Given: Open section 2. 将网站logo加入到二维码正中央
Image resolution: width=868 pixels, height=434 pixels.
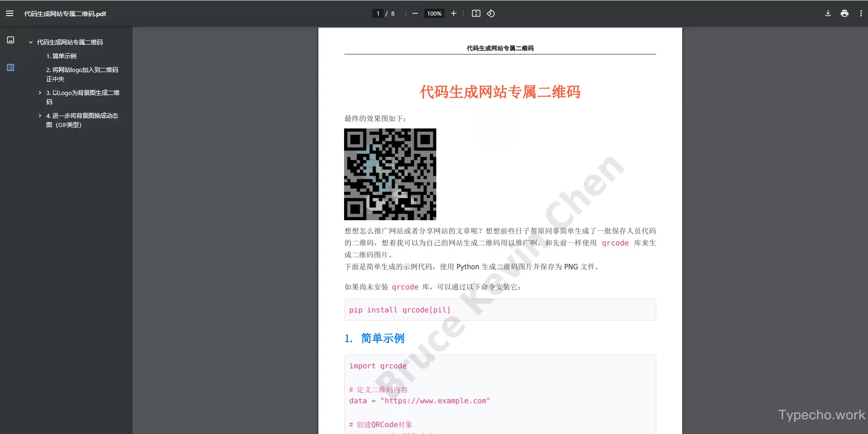Looking at the screenshot, I should tap(83, 74).
